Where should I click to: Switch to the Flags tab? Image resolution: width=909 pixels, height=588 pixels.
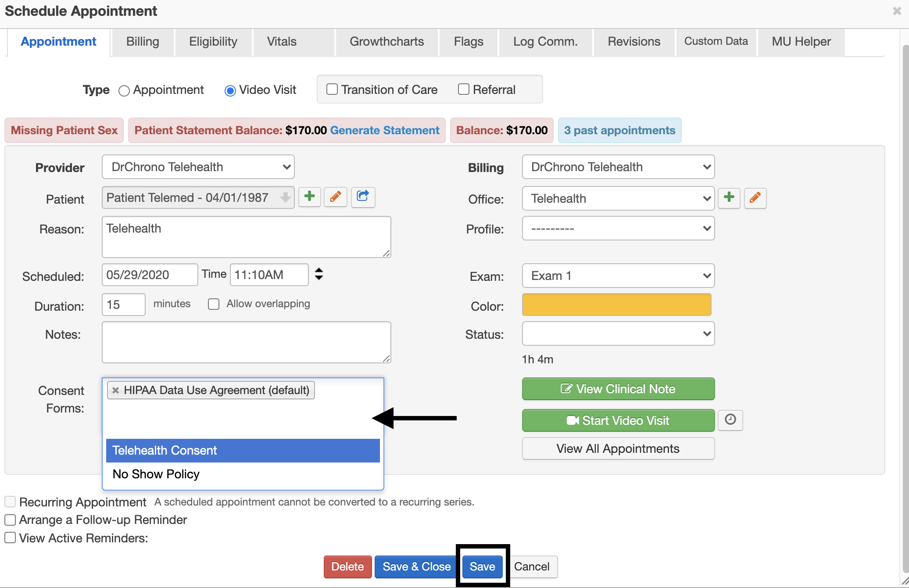click(469, 42)
